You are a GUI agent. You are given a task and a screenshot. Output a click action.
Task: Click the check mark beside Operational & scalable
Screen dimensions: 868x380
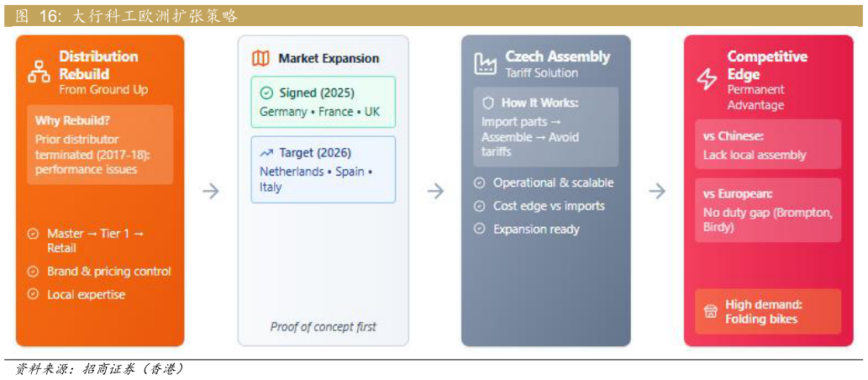point(480,182)
